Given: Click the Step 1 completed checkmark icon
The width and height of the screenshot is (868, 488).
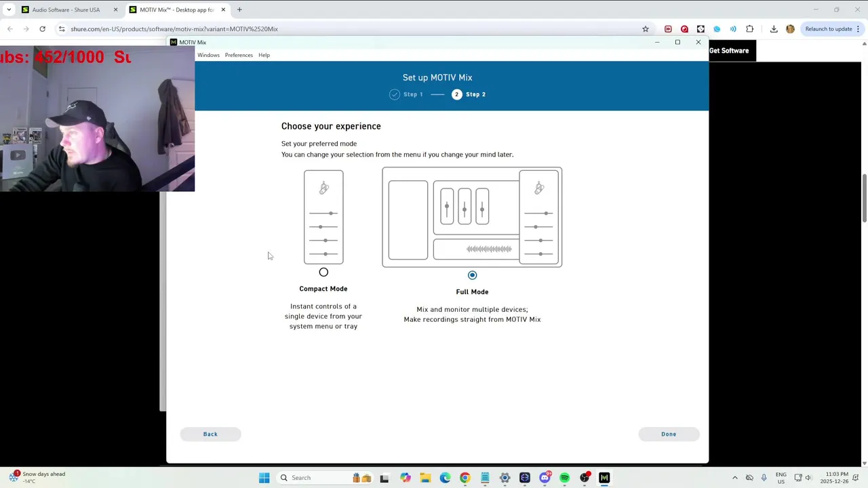Looking at the screenshot, I should tap(395, 94).
